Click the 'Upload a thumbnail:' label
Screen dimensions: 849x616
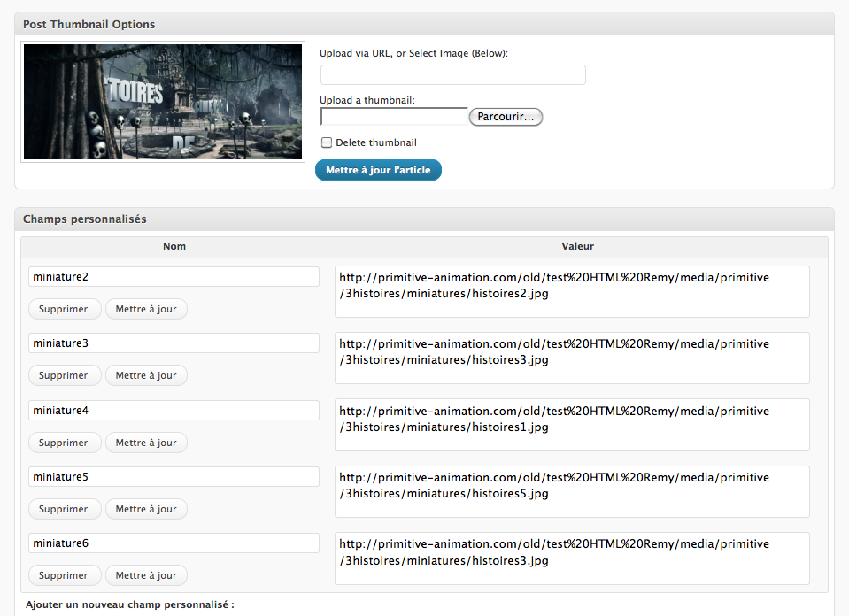367,100
